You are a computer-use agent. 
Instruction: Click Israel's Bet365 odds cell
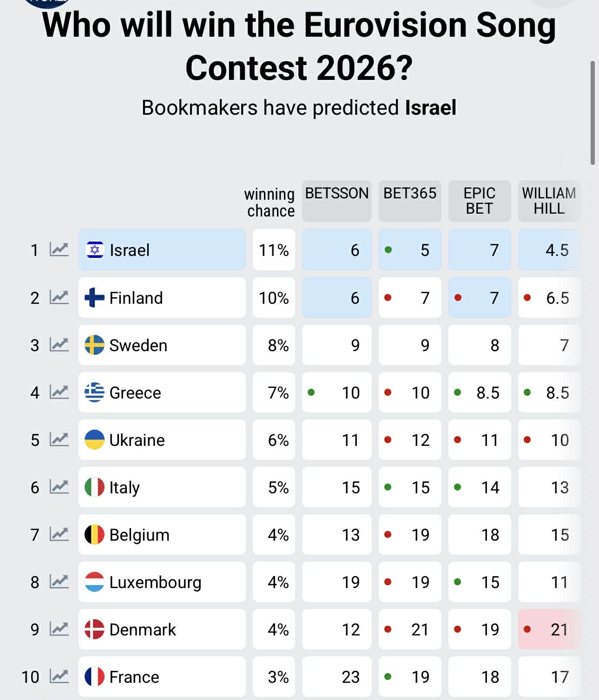tap(410, 250)
